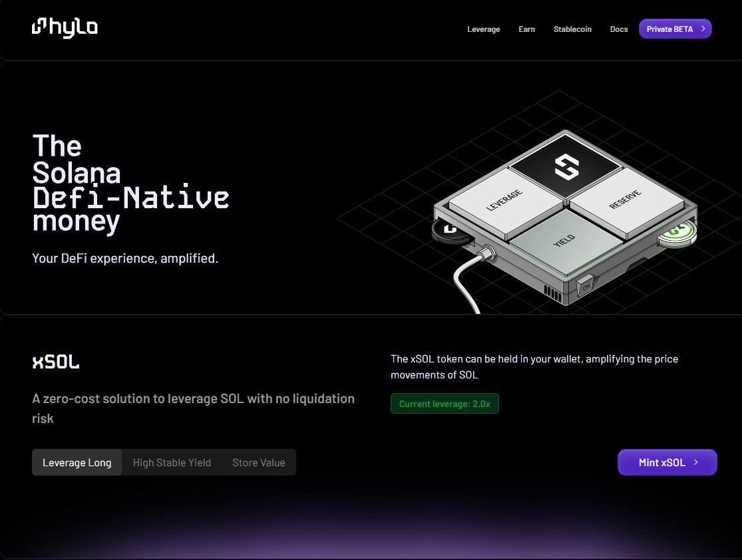Image resolution: width=742 pixels, height=560 pixels.
Task: Click the LEVERAGE tile in the illustration
Action: point(505,202)
